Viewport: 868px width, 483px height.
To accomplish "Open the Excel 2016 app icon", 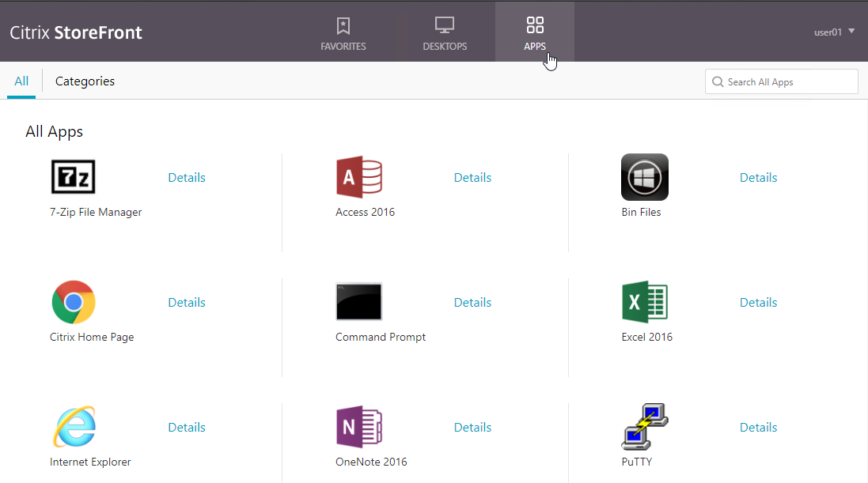I will [x=645, y=302].
